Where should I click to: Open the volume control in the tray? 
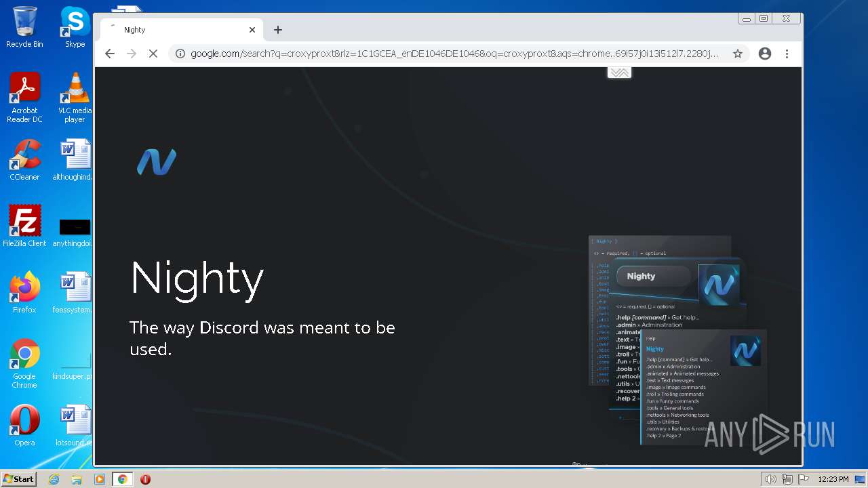tap(770, 479)
